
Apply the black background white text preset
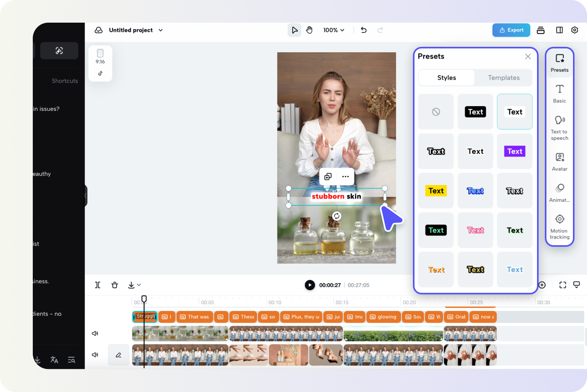(x=475, y=112)
